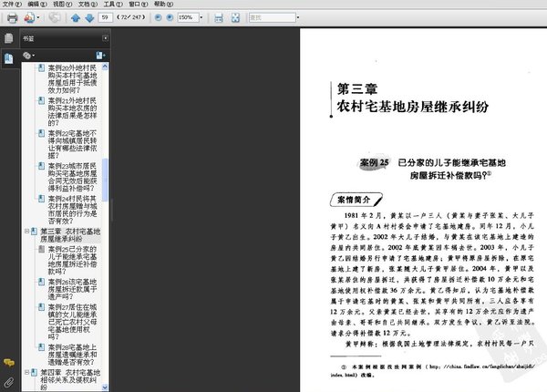Go to previous page with the up arrow
Image resolution: width=547 pixels, height=392 pixels.
pyautogui.click(x=76, y=17)
